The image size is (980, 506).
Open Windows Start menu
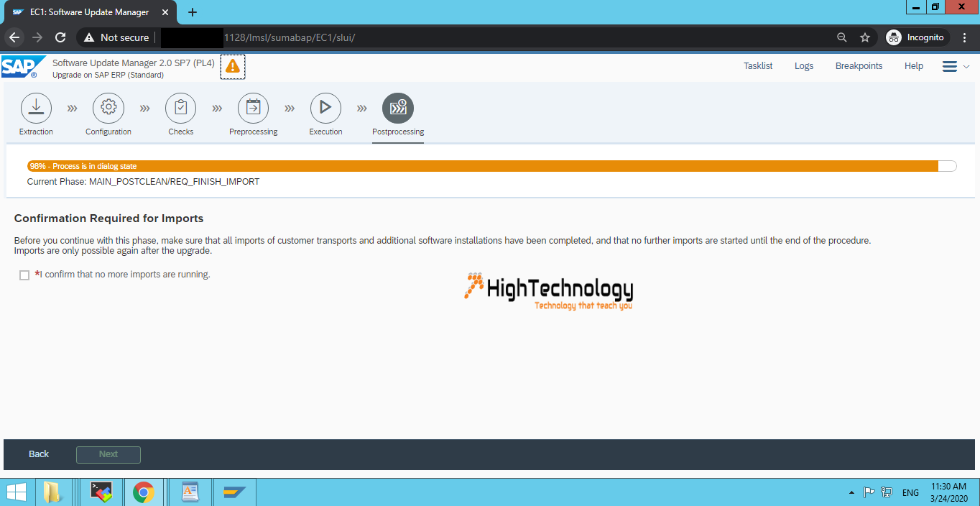16,492
